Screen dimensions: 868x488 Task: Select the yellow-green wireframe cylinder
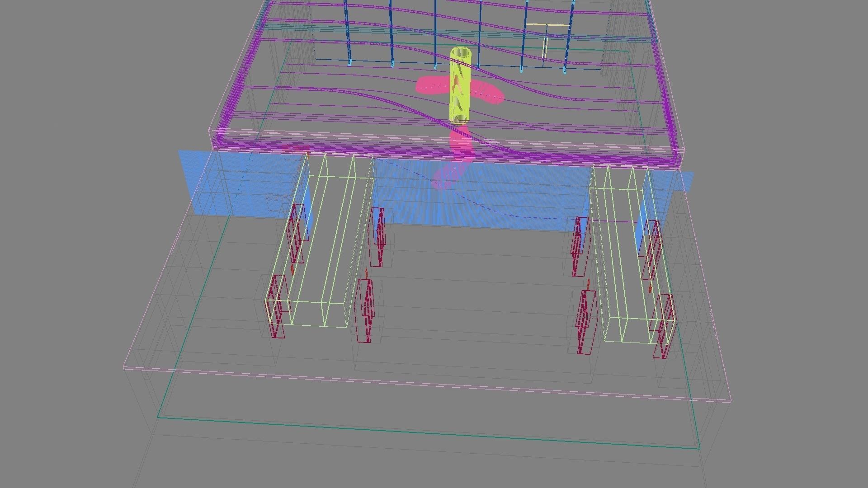pos(460,87)
